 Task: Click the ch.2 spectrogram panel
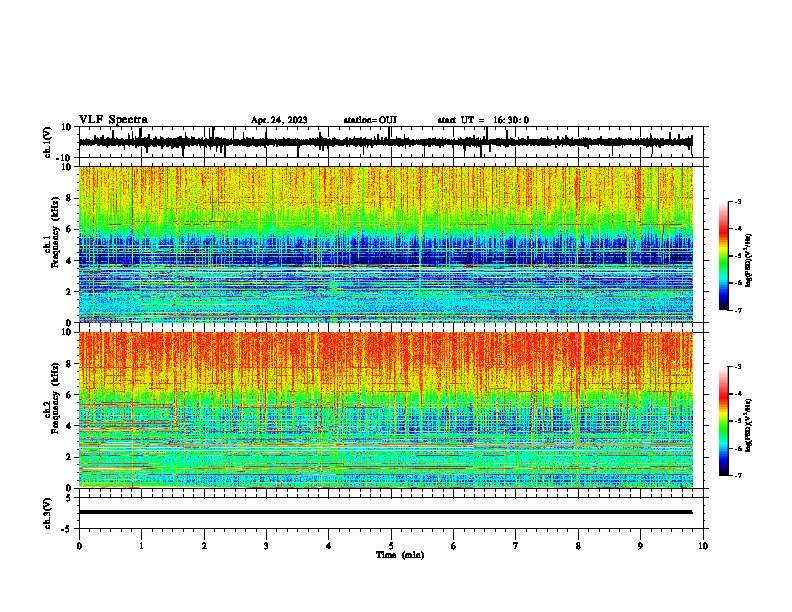[x=386, y=410]
